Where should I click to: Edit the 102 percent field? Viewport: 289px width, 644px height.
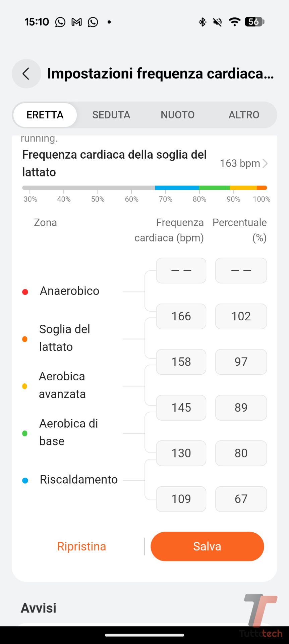point(241,316)
